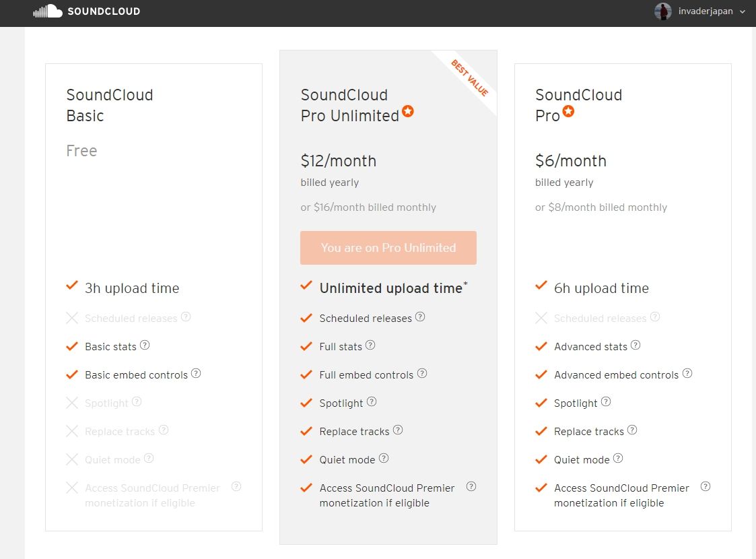Click help icon for Basic embed controls
The image size is (756, 559).
click(196, 373)
